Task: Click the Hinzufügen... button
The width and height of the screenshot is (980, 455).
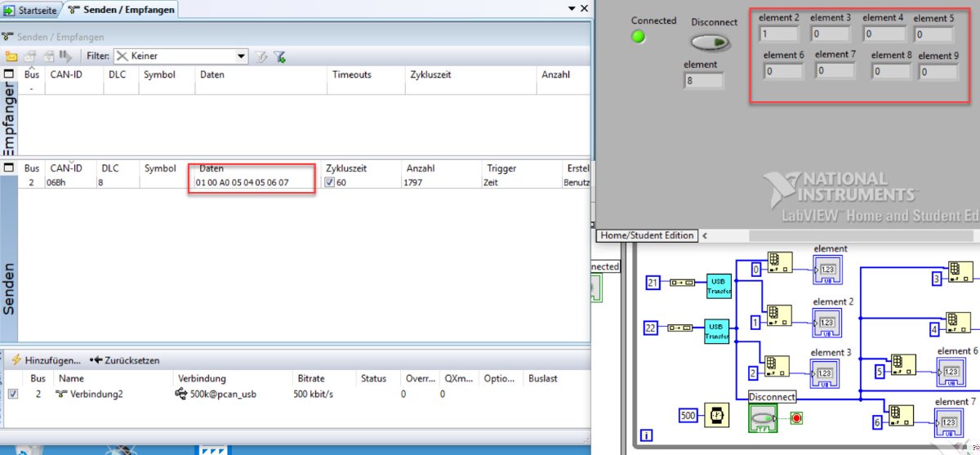Action: coord(47,359)
